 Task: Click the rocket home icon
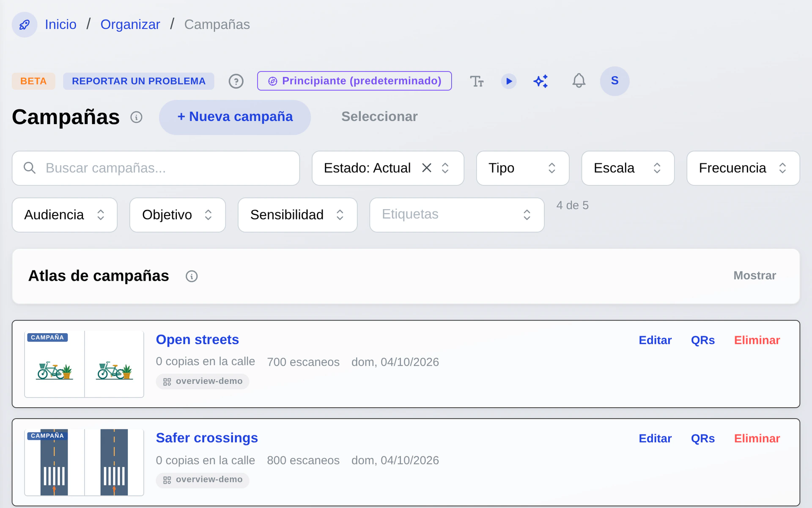click(25, 25)
